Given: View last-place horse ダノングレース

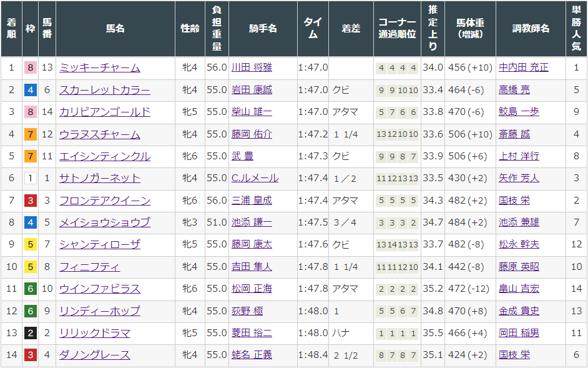Looking at the screenshot, I should (94, 355).
